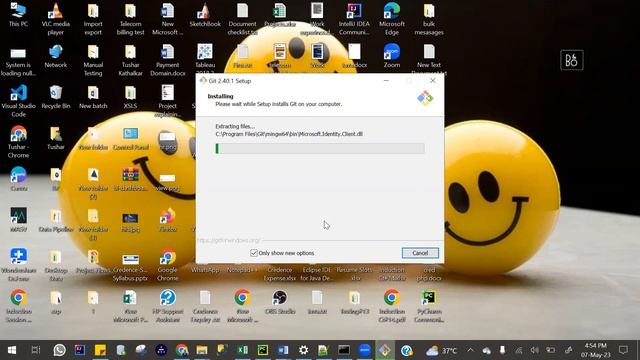Open the gitforwindows.org link in the installer
The height and width of the screenshot is (360, 640).
229,240
